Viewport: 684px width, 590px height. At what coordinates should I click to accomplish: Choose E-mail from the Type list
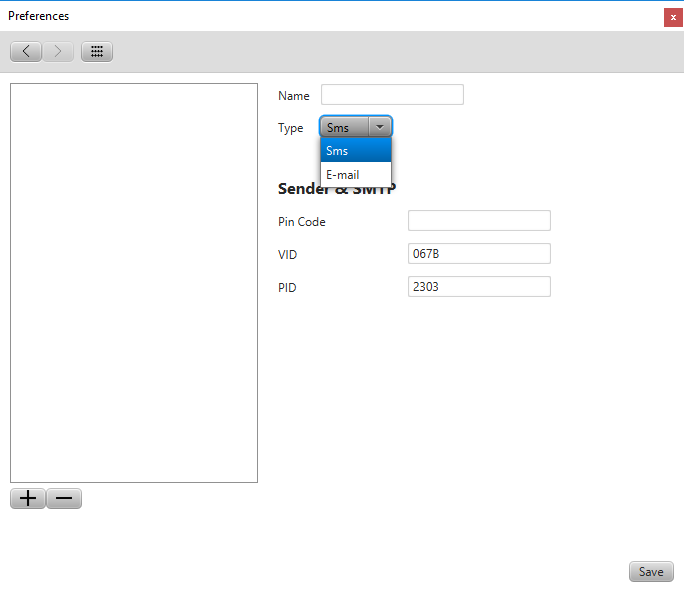coord(355,175)
